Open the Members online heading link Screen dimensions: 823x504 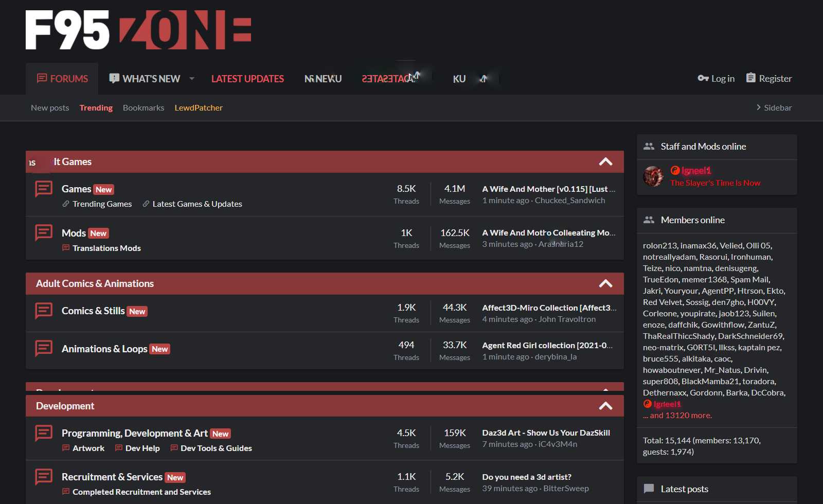tap(692, 220)
